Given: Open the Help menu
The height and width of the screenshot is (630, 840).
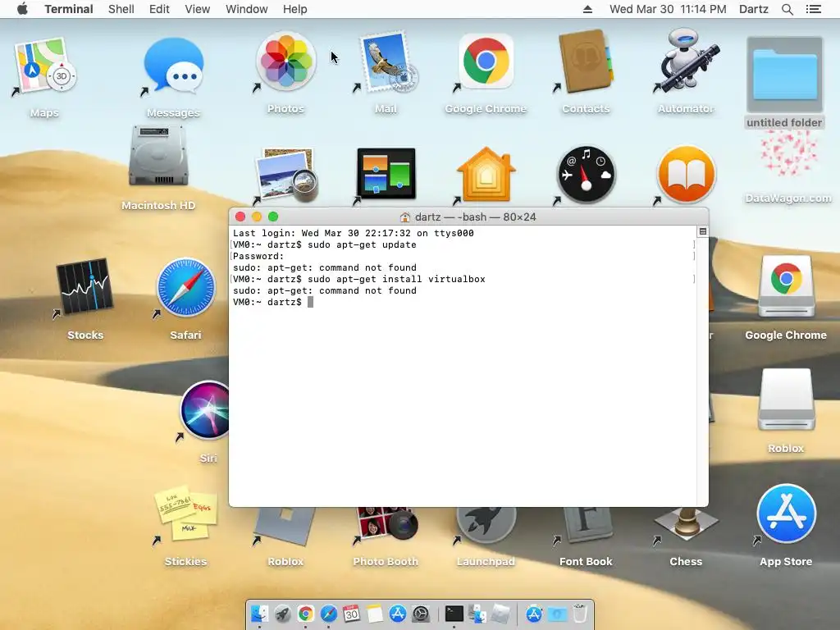Looking at the screenshot, I should (x=294, y=9).
